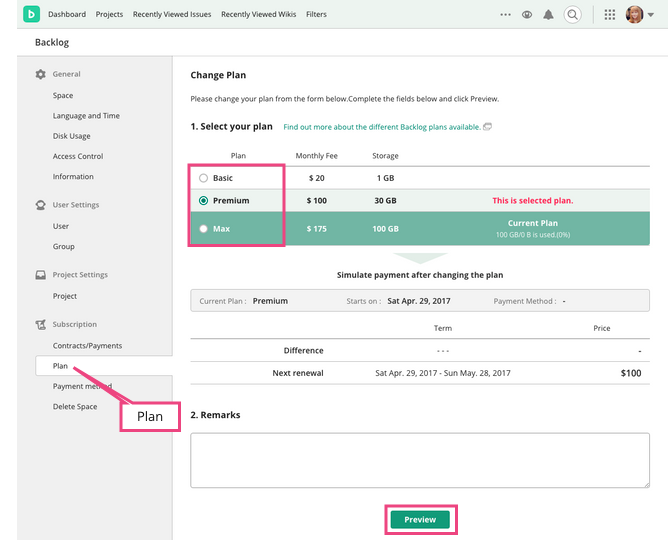Open Delete Space page
This screenshot has height=540, width=668.
coord(75,407)
